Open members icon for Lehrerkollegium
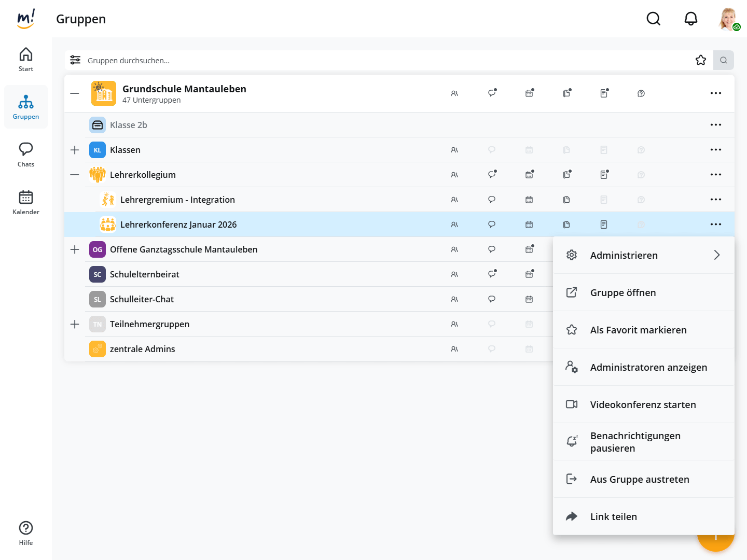Viewport: 747px width, 560px height. coord(454,175)
